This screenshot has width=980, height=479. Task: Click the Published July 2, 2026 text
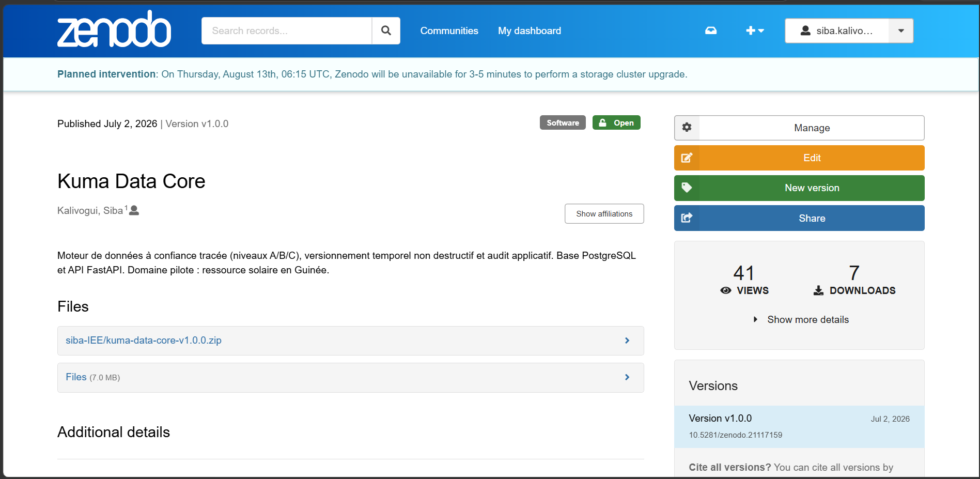click(107, 123)
